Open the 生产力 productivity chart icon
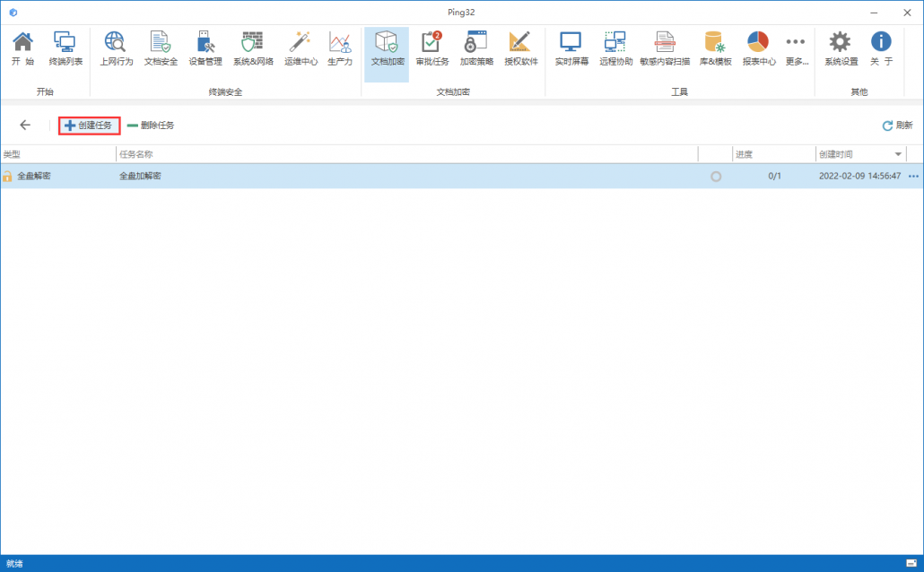 point(340,49)
